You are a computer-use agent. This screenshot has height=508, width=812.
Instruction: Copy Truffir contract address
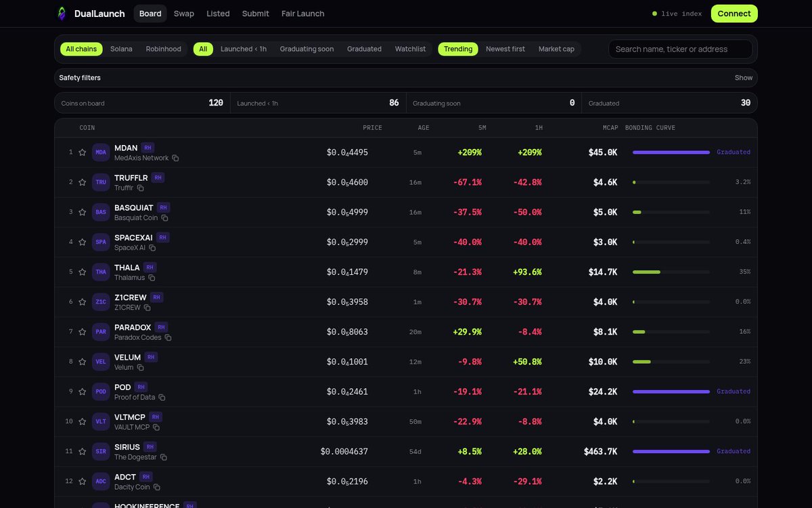tap(140, 188)
